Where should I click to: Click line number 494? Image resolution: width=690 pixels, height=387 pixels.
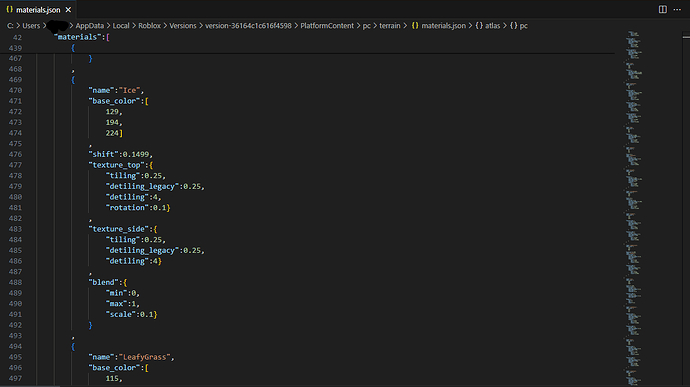15,346
